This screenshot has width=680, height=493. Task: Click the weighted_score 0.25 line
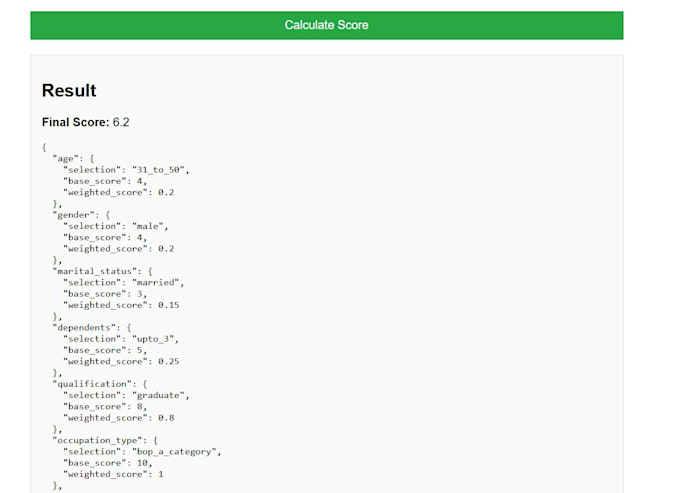(x=121, y=362)
